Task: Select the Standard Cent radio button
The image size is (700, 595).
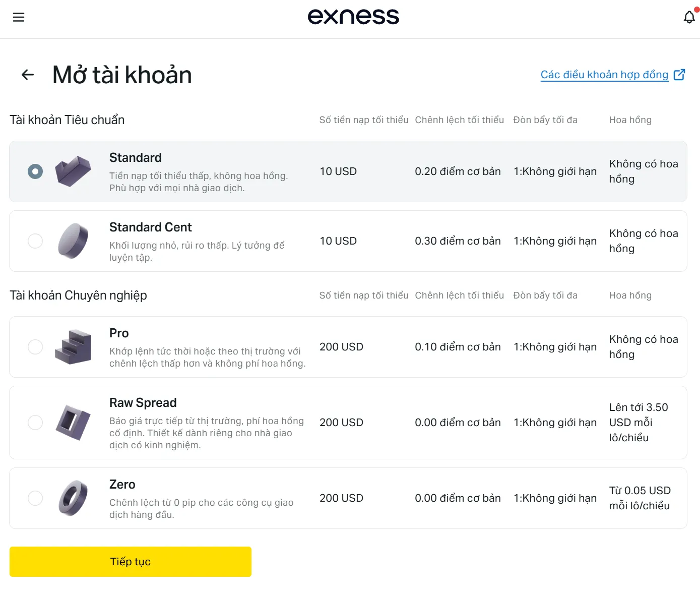Action: coord(35,241)
